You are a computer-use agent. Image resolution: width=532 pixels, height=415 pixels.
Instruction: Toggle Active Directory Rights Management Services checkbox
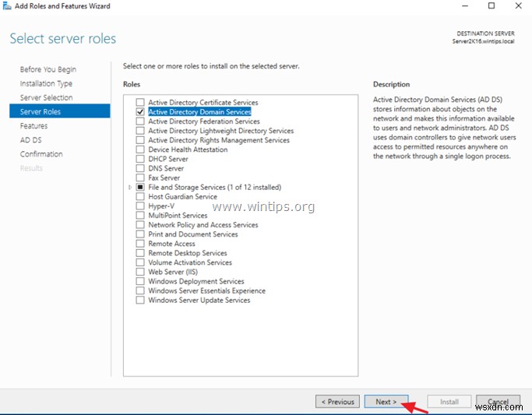point(140,140)
